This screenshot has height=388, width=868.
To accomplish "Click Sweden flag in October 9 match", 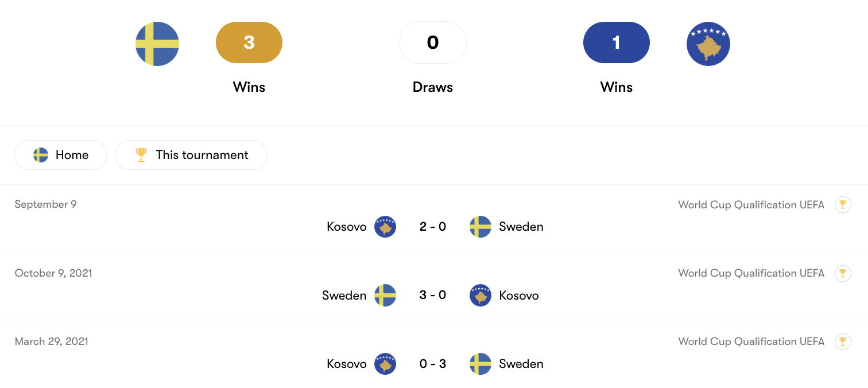I will pos(385,295).
